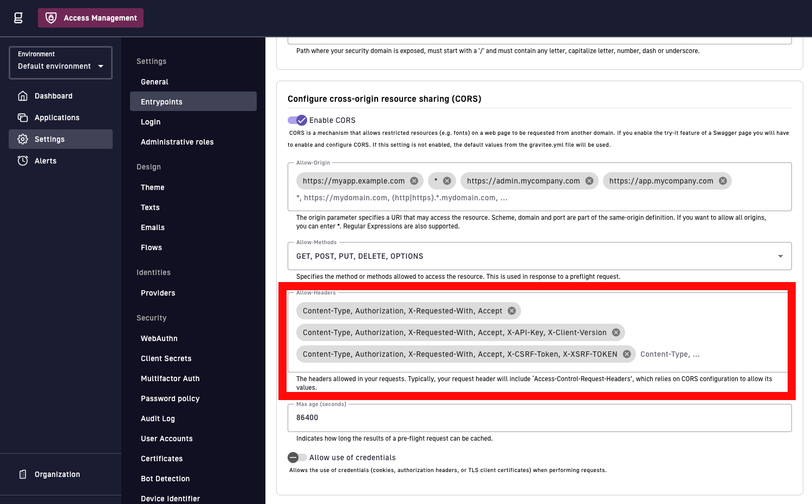Screen dimensions: 812x504
Task: Open the Login settings page
Action: coord(151,122)
